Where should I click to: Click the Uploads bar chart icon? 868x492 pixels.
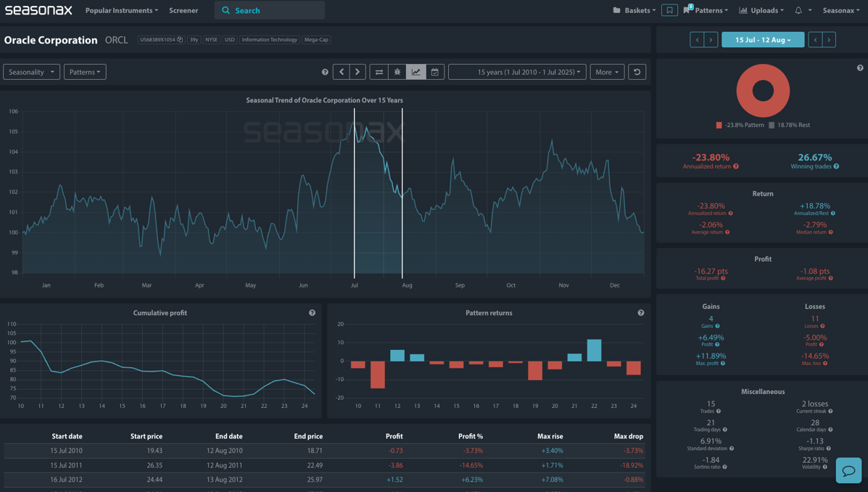743,11
